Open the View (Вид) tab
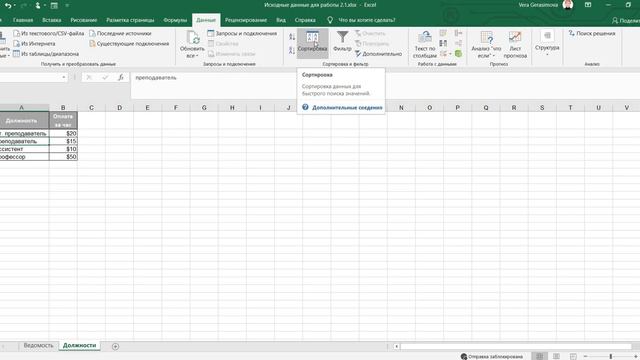640x360 pixels. click(x=281, y=20)
